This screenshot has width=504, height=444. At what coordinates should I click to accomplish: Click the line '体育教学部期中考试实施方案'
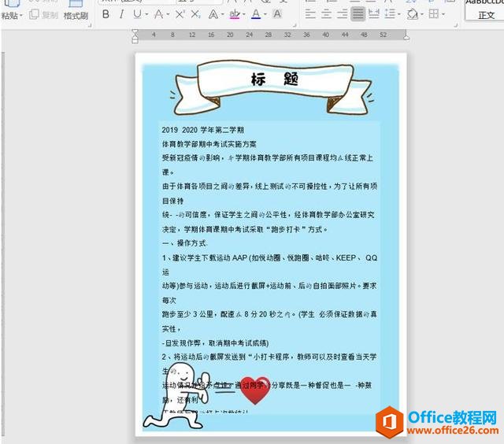(209, 144)
